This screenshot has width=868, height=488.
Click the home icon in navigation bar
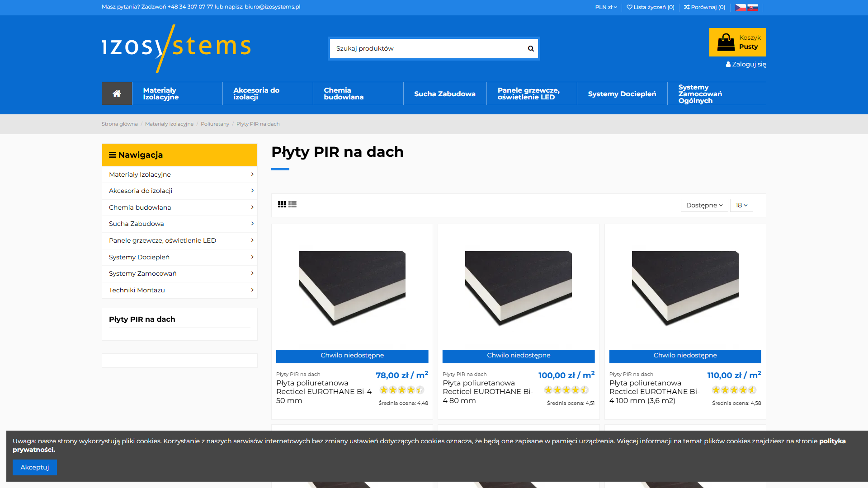pos(117,94)
